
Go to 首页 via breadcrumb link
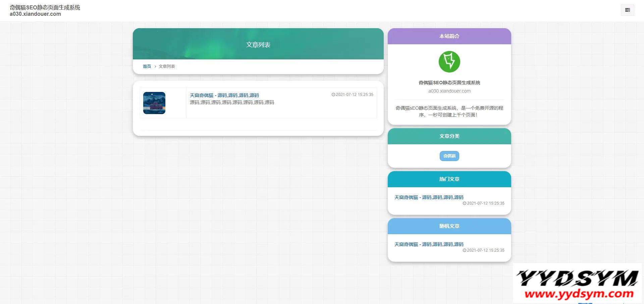click(x=147, y=66)
